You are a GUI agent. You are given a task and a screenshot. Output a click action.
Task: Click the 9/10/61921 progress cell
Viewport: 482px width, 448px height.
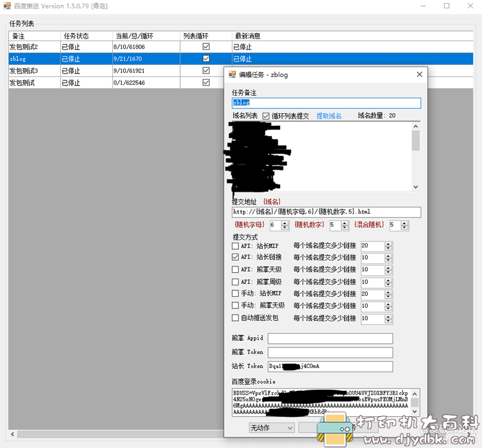(146, 70)
